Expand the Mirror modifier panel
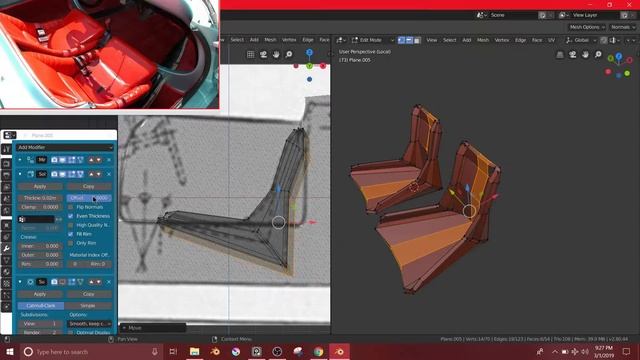The width and height of the screenshot is (640, 360). point(20,160)
